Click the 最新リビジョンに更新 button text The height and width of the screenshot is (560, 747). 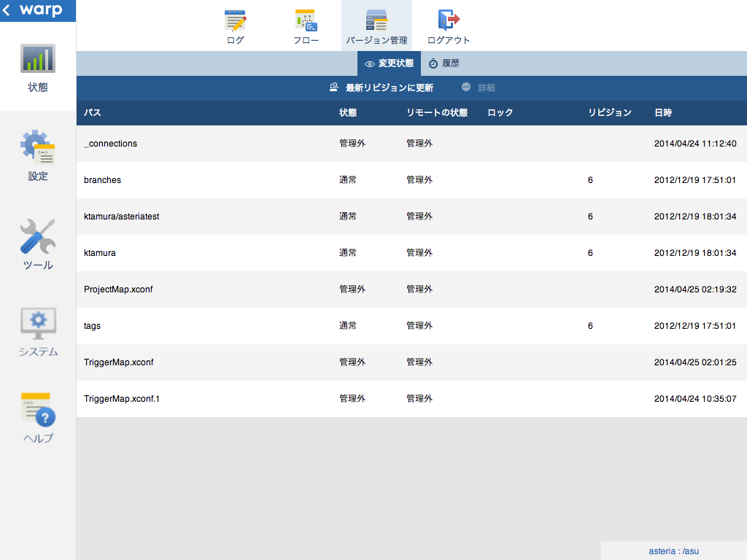[390, 87]
